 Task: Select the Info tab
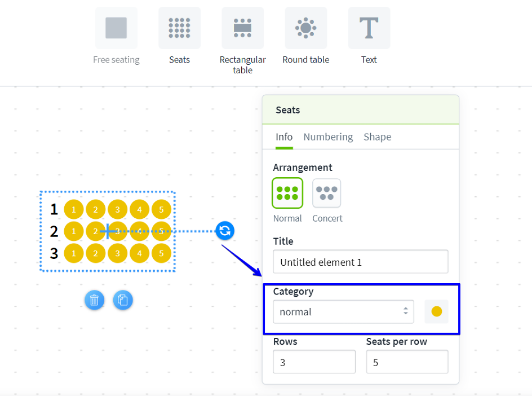pos(284,137)
